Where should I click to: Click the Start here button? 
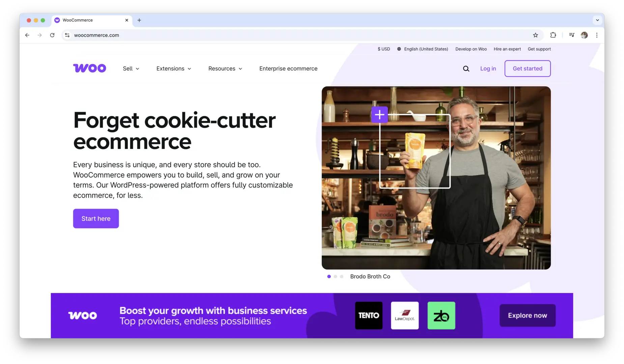click(x=96, y=218)
